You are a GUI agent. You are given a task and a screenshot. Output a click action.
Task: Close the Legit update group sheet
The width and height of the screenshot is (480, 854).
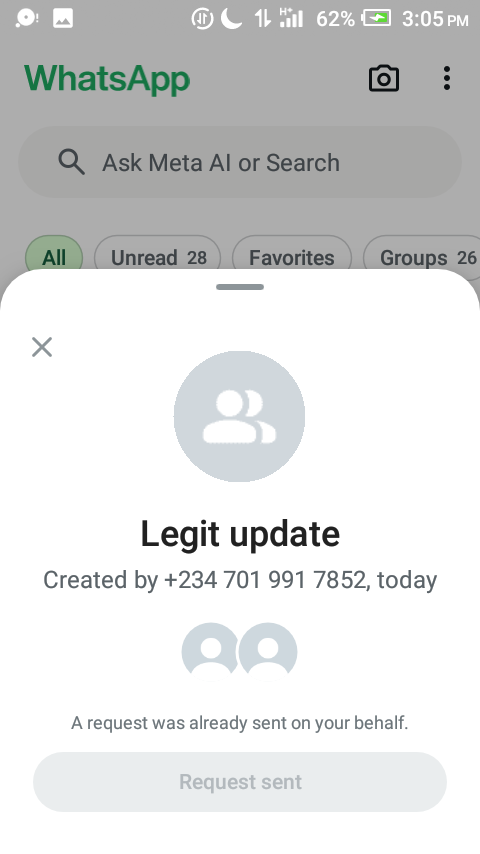tap(42, 347)
